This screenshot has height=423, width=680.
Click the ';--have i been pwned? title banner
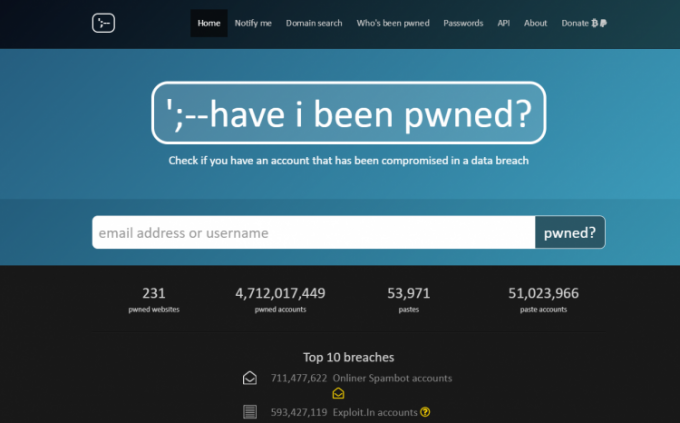[349, 115]
